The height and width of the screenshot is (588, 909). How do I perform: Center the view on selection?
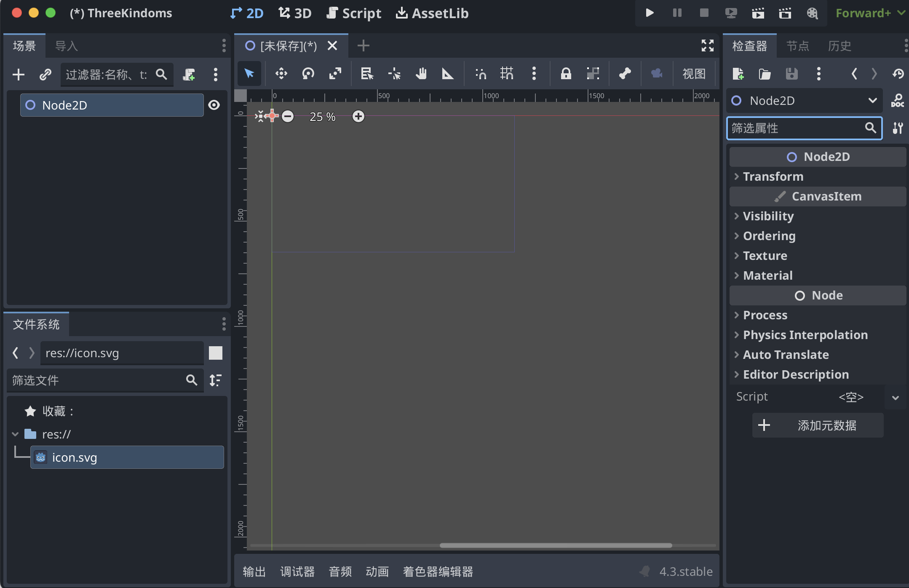261,116
